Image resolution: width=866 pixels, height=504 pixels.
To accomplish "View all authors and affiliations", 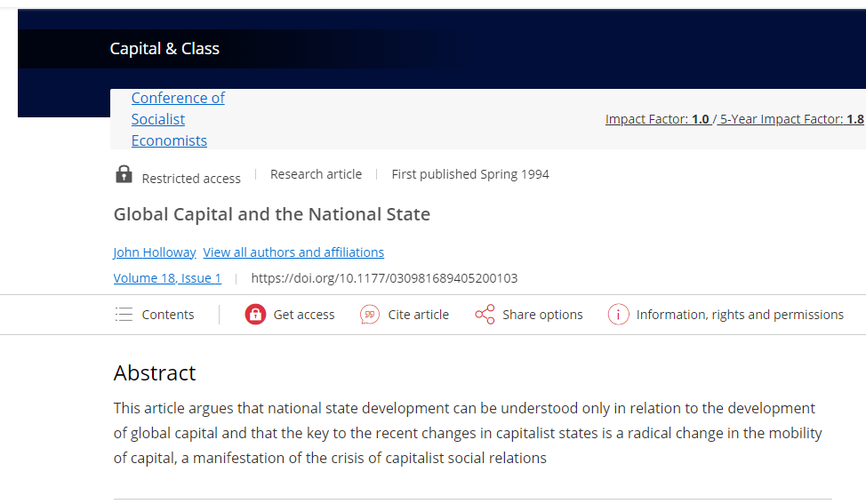I will click(293, 252).
